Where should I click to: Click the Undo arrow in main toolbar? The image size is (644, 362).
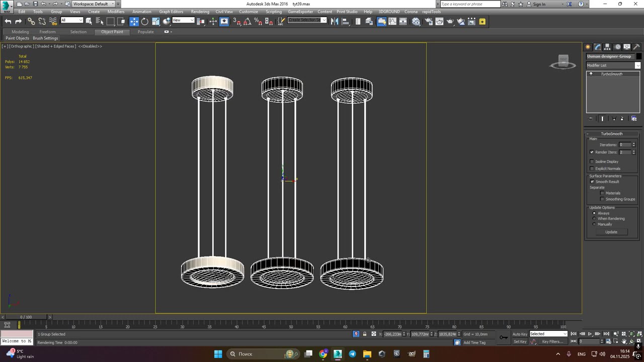click(x=8, y=21)
